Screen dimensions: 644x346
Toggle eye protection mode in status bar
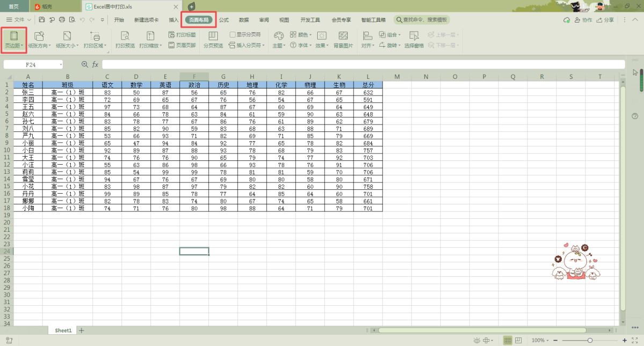pos(477,341)
